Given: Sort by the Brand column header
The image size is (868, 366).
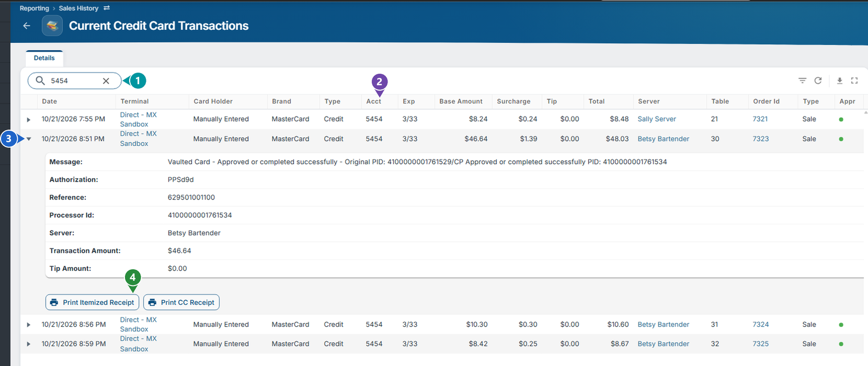Looking at the screenshot, I should (281, 101).
